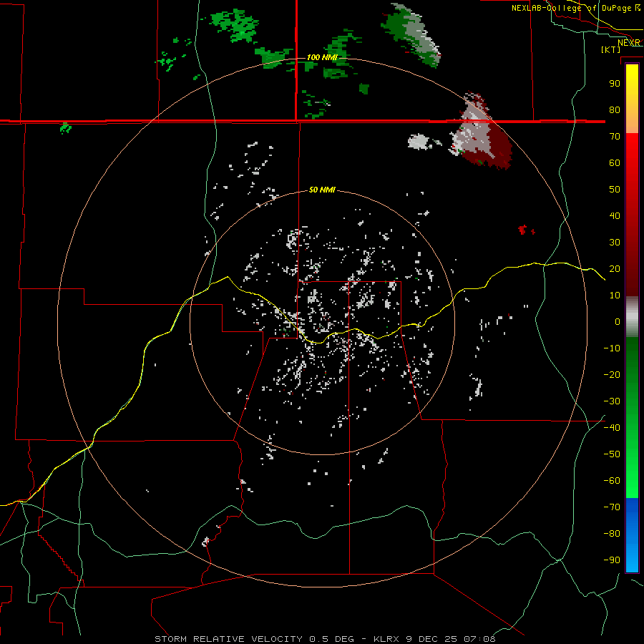This screenshot has width=644, height=644.
Task: Click the 0 value on the velocity scale
Action: click(x=618, y=321)
